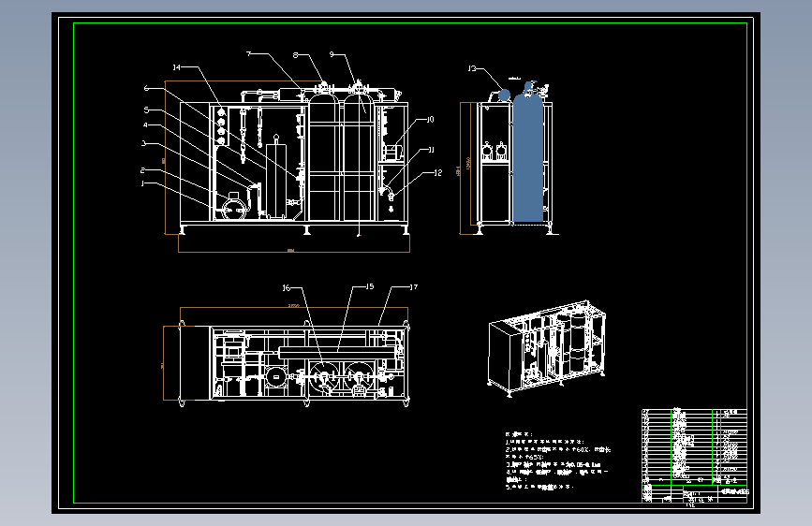This screenshot has height=526, width=812.
Task: Pick the blue round gauge atop side view
Action: point(503,95)
